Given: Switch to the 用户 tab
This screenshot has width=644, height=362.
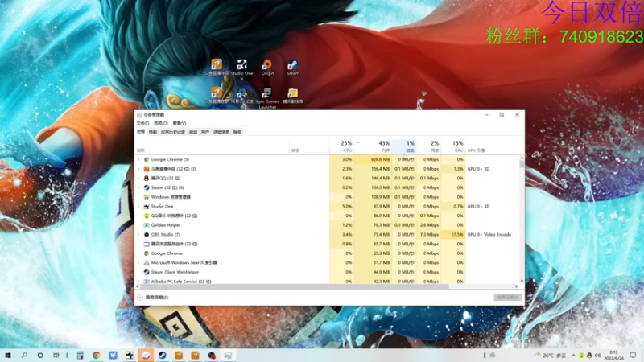Looking at the screenshot, I should click(205, 132).
